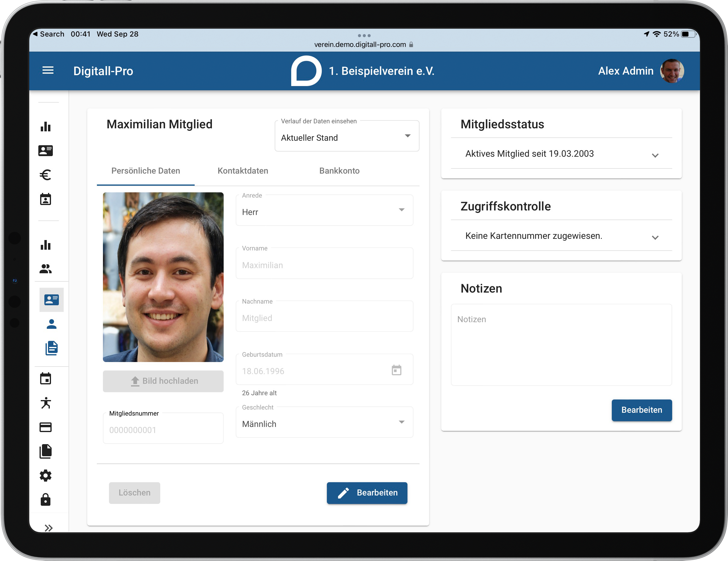
Task: Click Bearbeiten button with pencil icon
Action: pyautogui.click(x=367, y=493)
